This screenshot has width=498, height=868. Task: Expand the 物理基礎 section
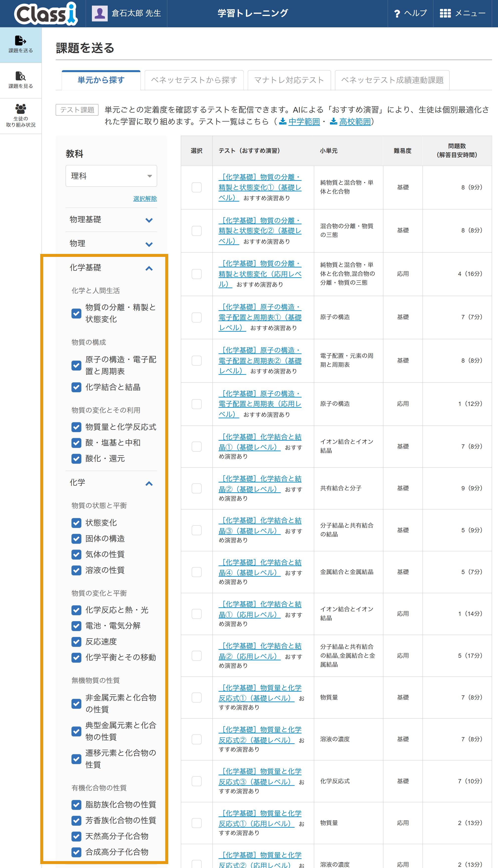tap(111, 220)
